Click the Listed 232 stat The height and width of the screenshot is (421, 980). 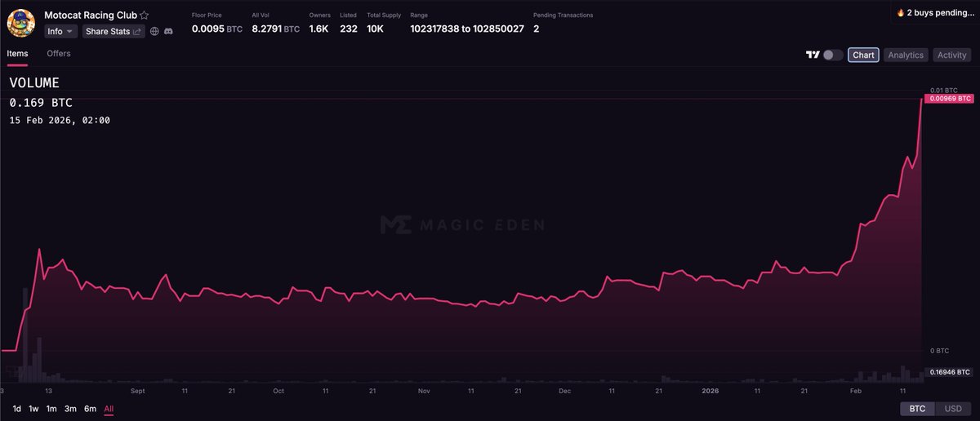click(x=347, y=23)
